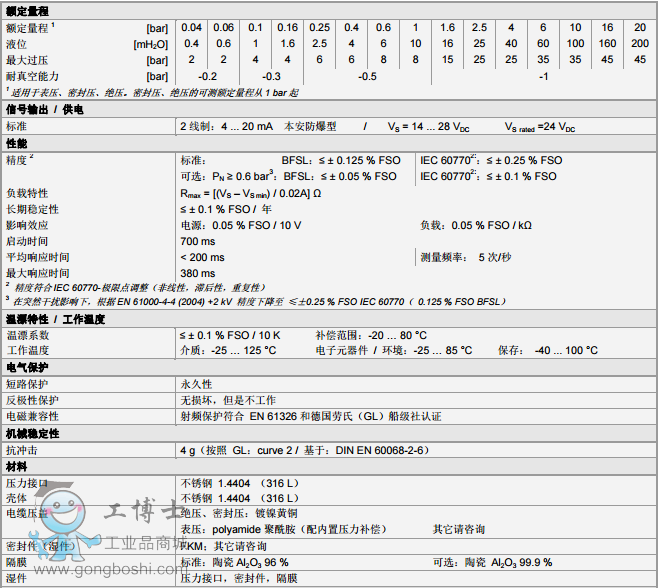Select the 700 ms startup time value

pyautogui.click(x=197, y=241)
